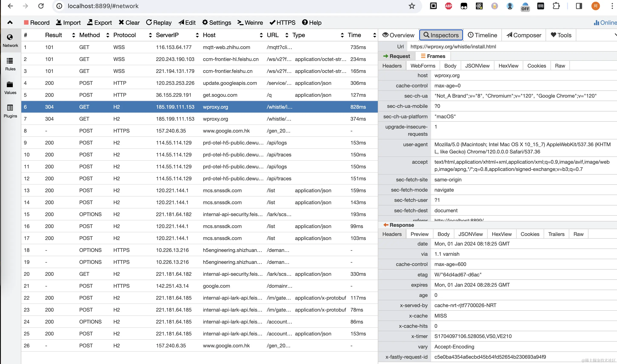Screen dimensions: 617x364
Task: Click the Export sessions button
Action: pos(99,23)
